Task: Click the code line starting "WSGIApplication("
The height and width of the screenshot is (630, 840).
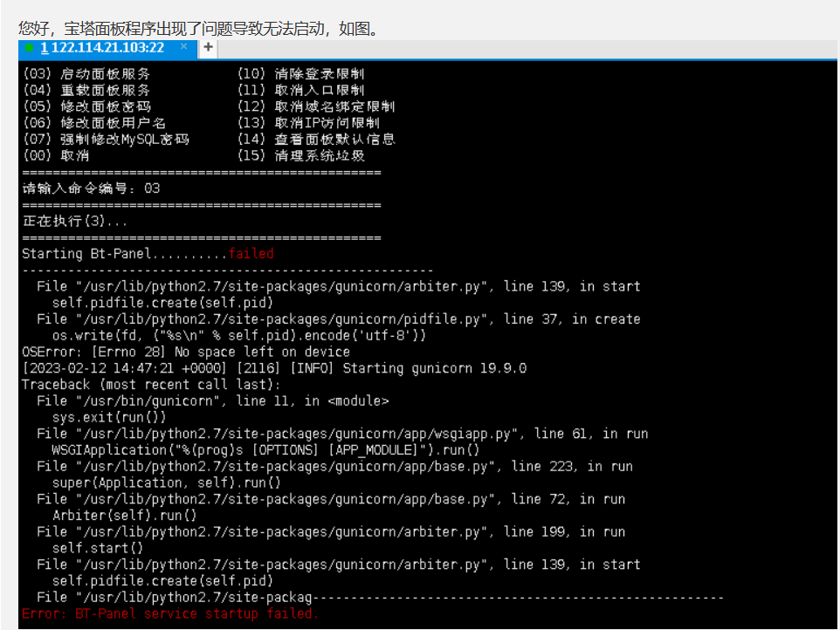Action: click(x=265, y=450)
